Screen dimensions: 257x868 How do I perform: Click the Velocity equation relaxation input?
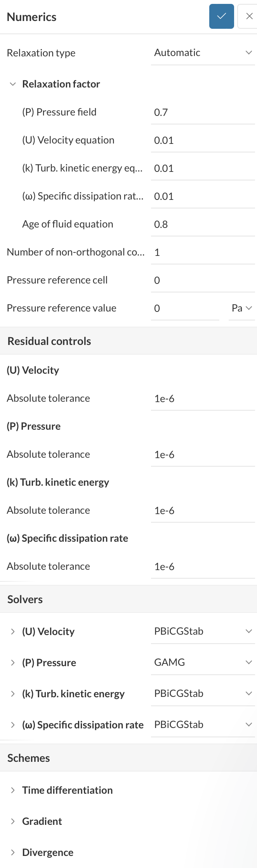pyautogui.click(x=203, y=140)
